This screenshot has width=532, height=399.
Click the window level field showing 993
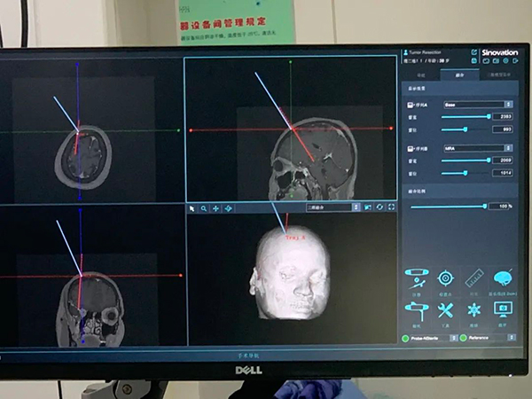(x=502, y=129)
